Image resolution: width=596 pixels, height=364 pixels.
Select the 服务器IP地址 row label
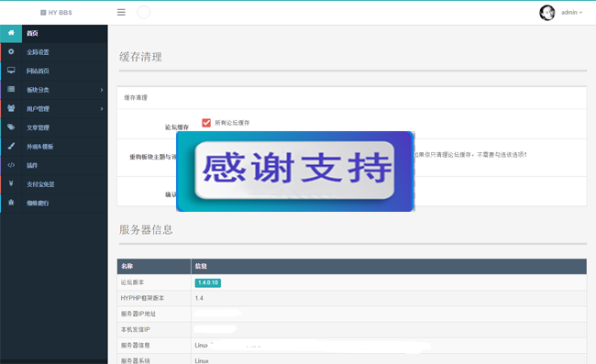tap(138, 314)
